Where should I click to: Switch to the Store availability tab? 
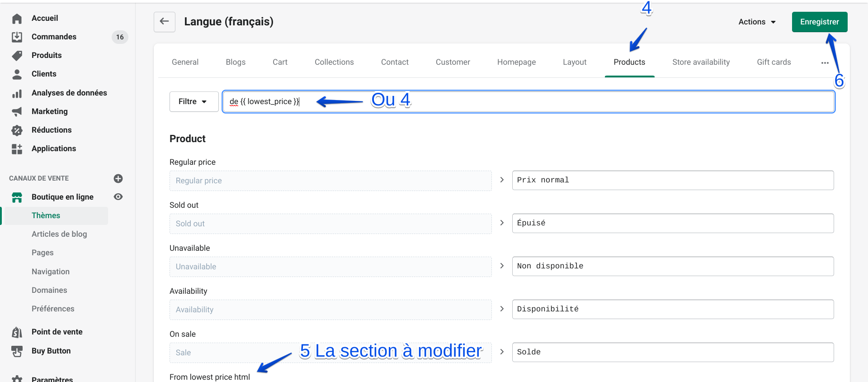pos(701,62)
